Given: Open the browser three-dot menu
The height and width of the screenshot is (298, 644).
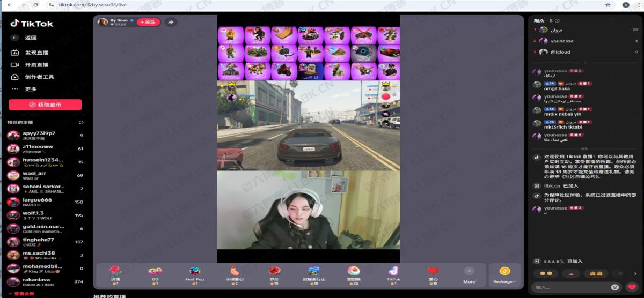Looking at the screenshot, I should click(x=638, y=4).
